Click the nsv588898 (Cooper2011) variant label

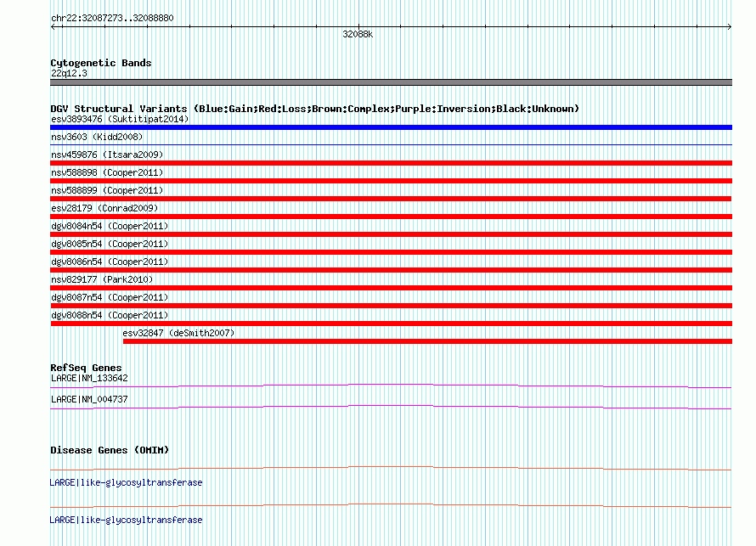click(107, 172)
